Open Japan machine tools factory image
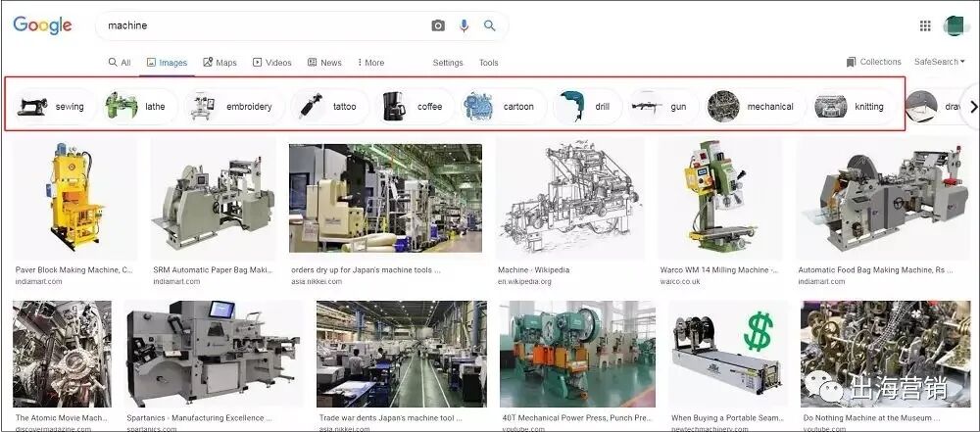Image resolution: width=980 pixels, height=432 pixels. (x=385, y=198)
